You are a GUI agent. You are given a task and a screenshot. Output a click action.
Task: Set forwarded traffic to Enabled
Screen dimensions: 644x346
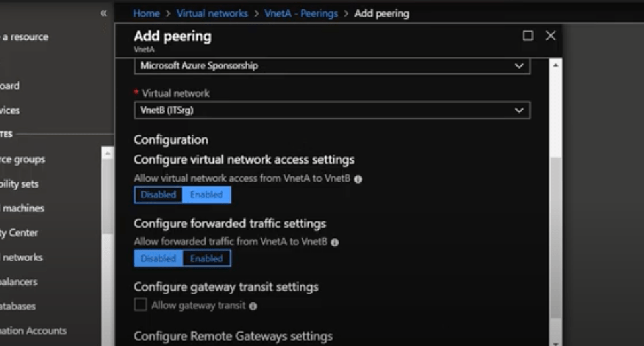point(206,258)
